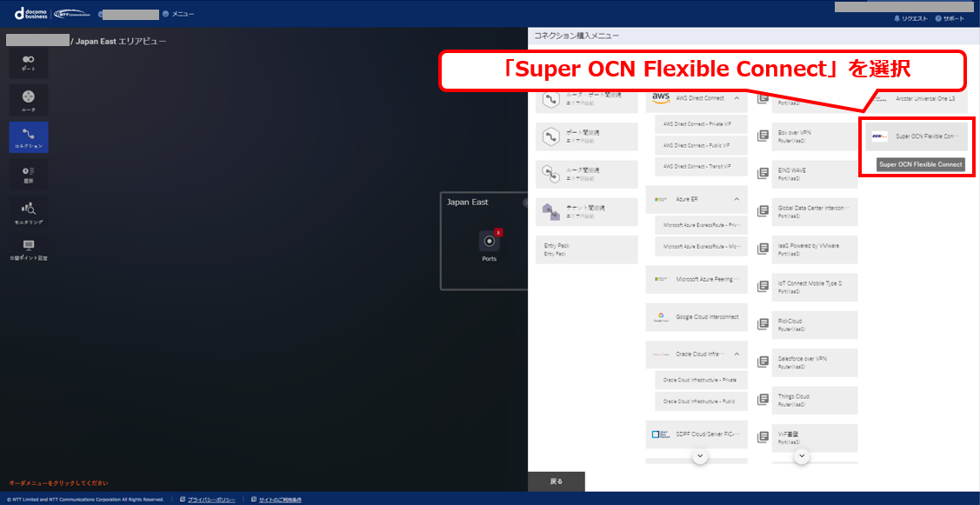
Task: Click the ポート間接続 hexagon icon
Action: 550,136
